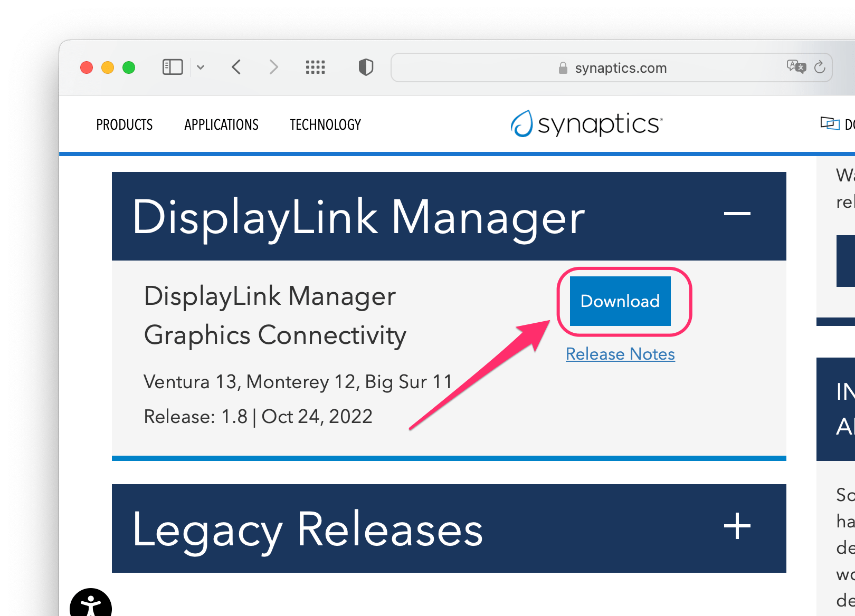Click the monitors icon in site header
This screenshot has width=855, height=616.
(x=830, y=123)
